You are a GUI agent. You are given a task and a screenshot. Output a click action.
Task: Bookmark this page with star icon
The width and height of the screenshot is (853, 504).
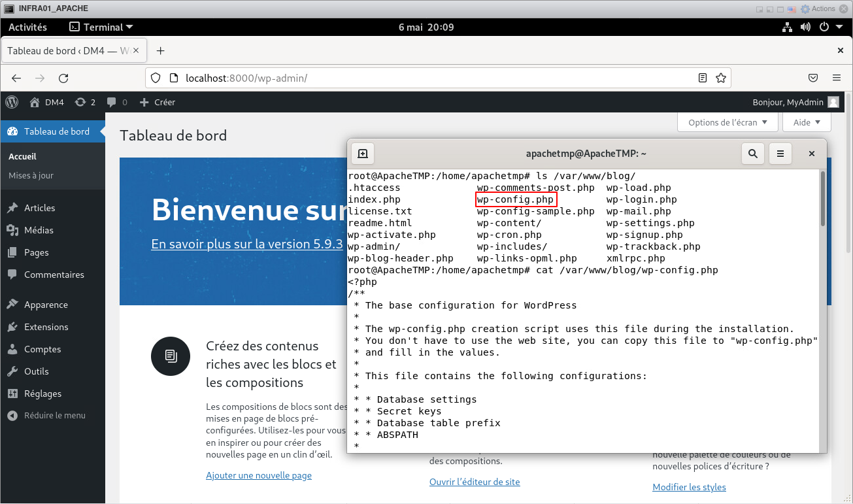click(721, 78)
